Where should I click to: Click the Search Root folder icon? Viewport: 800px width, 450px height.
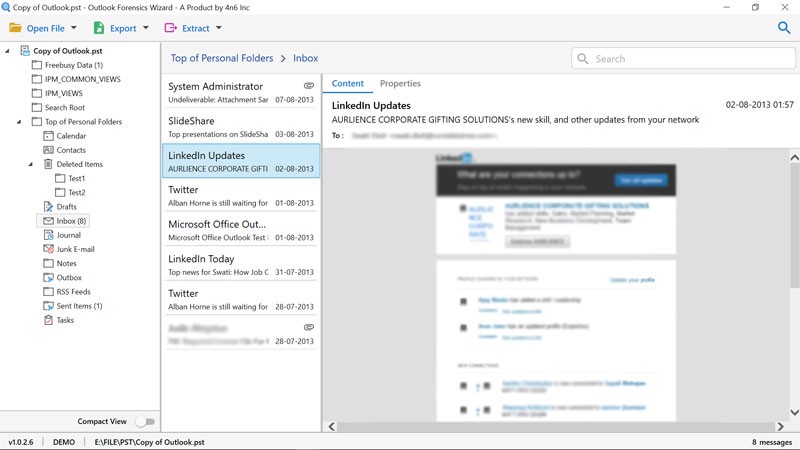37,107
